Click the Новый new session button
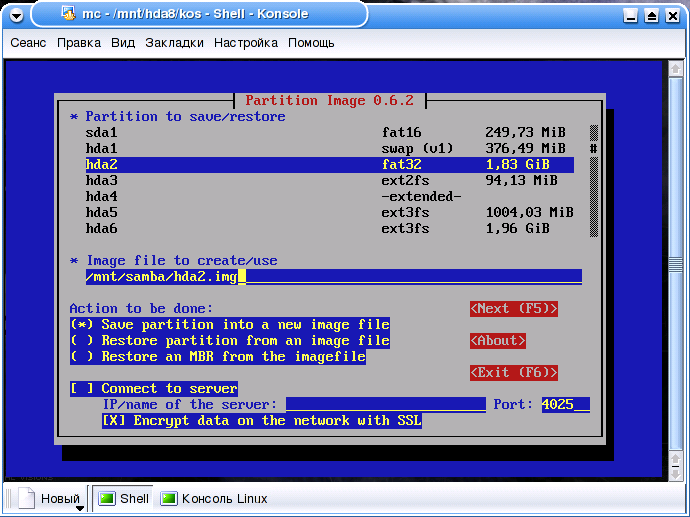This screenshot has height=517, width=690. pos(49,499)
